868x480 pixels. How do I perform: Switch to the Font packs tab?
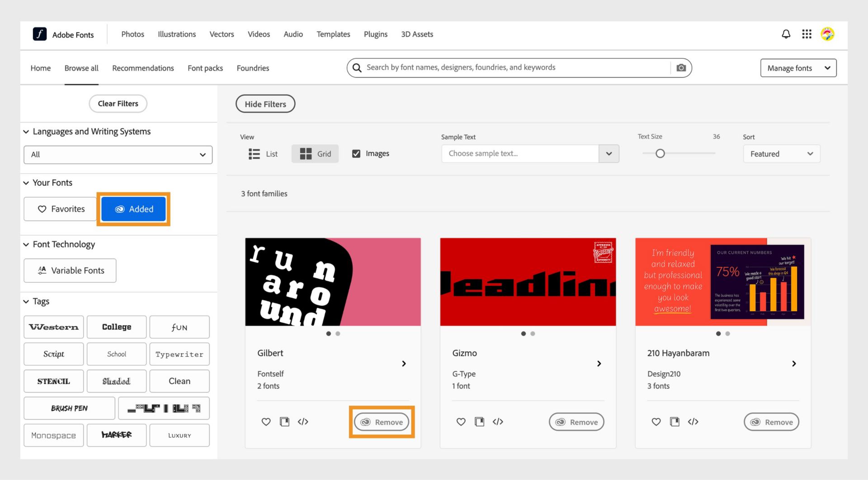(205, 68)
